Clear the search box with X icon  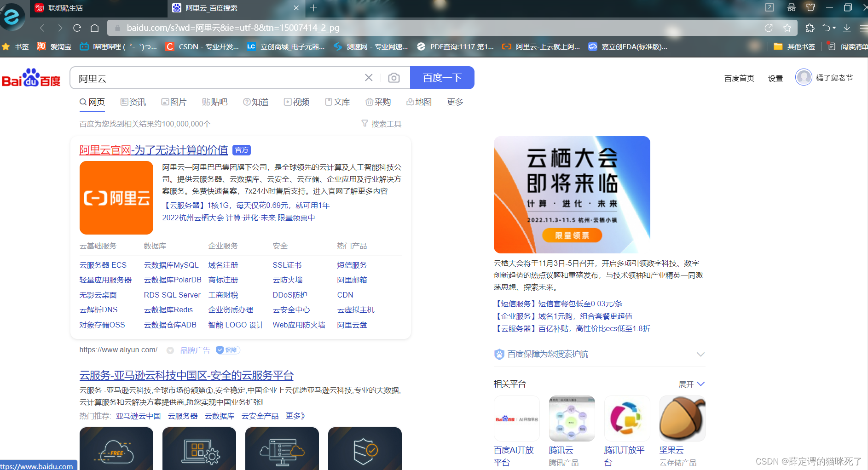[x=369, y=78]
